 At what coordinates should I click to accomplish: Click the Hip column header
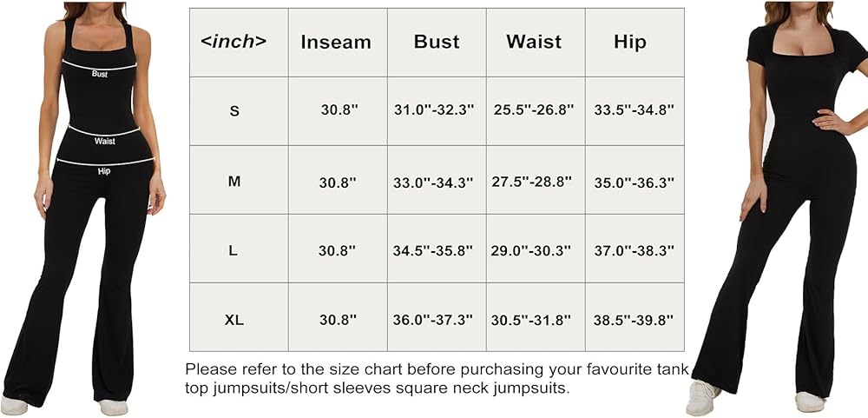[x=629, y=42]
